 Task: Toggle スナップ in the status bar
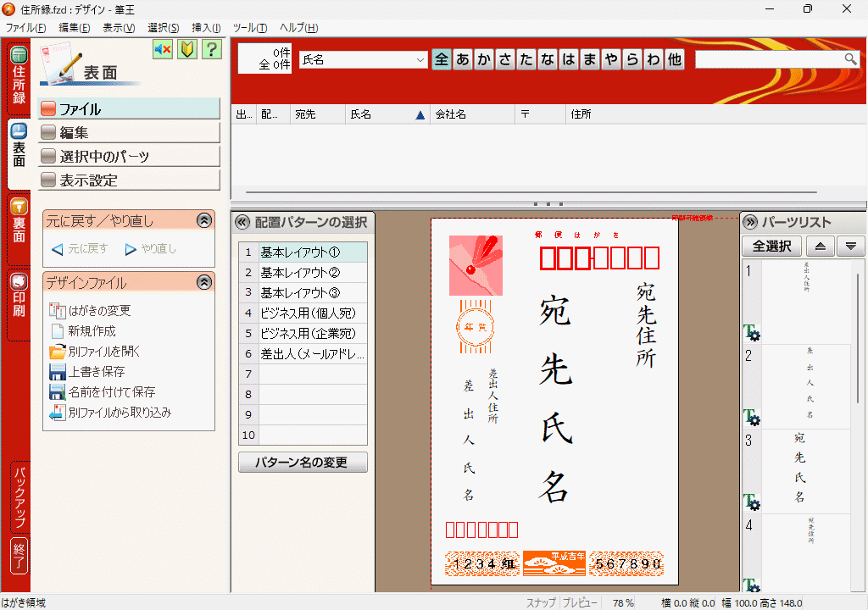[541, 602]
